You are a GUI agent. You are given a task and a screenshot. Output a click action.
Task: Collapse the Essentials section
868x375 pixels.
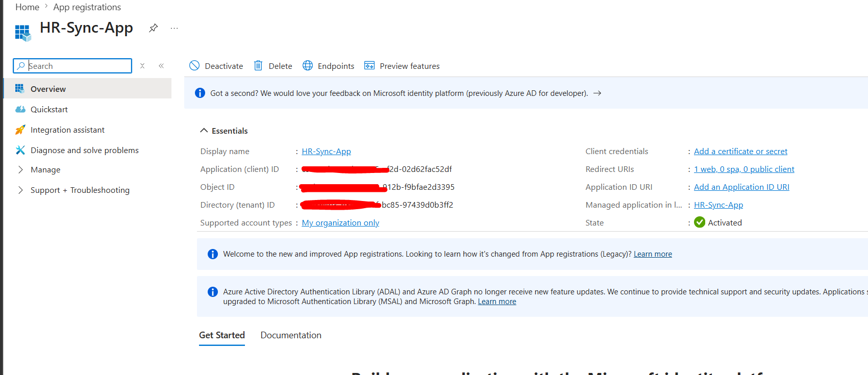(204, 131)
